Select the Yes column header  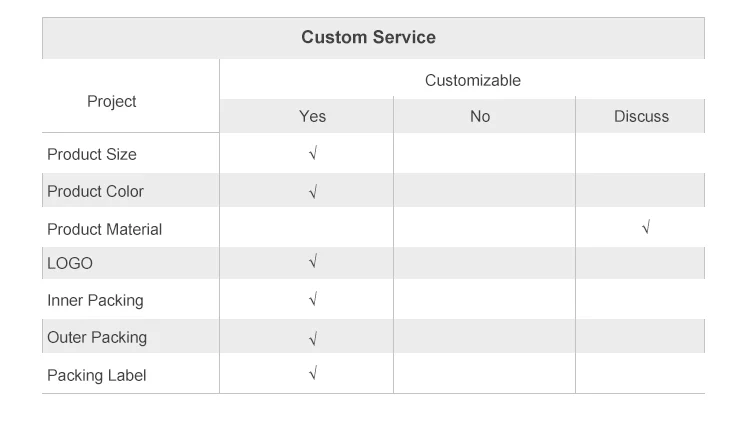coord(312,117)
